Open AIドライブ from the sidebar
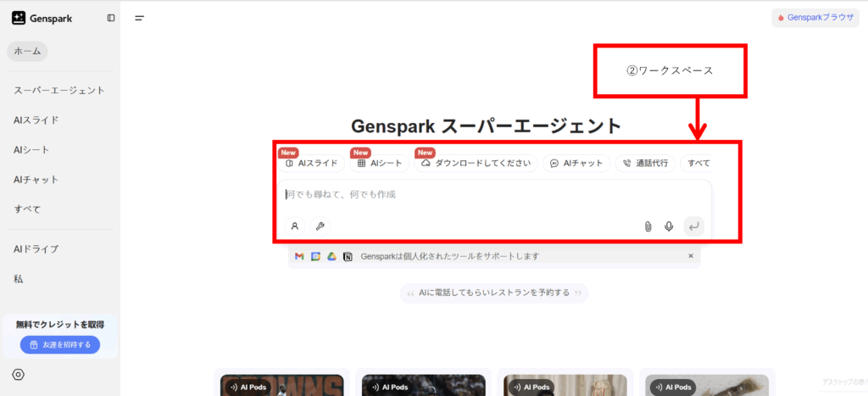The image size is (868, 396). 36,248
